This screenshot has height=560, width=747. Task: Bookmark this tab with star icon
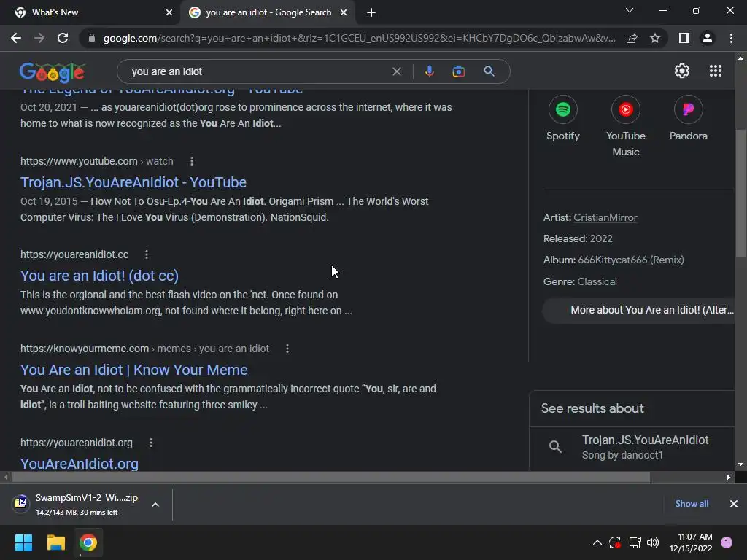click(655, 38)
